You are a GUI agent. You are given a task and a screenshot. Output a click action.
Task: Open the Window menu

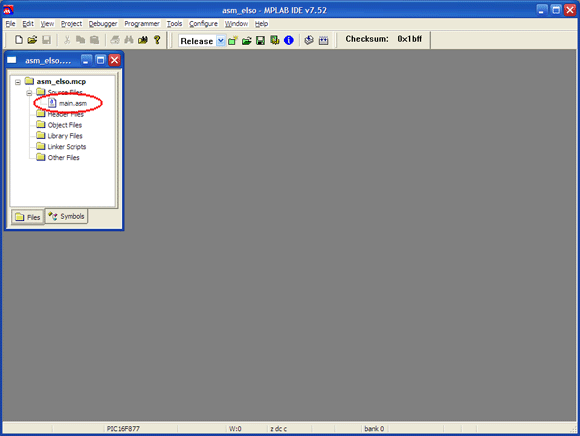click(x=236, y=24)
